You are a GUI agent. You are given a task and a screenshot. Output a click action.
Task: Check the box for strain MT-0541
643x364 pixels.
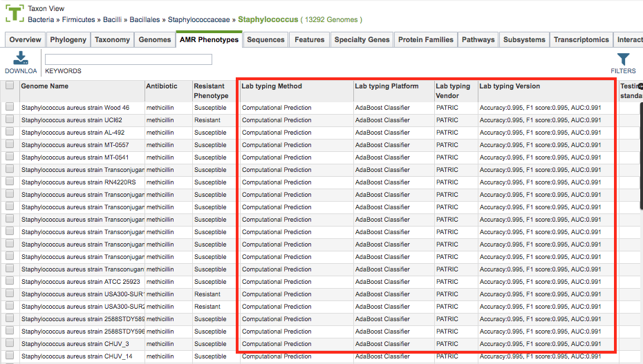(x=10, y=156)
